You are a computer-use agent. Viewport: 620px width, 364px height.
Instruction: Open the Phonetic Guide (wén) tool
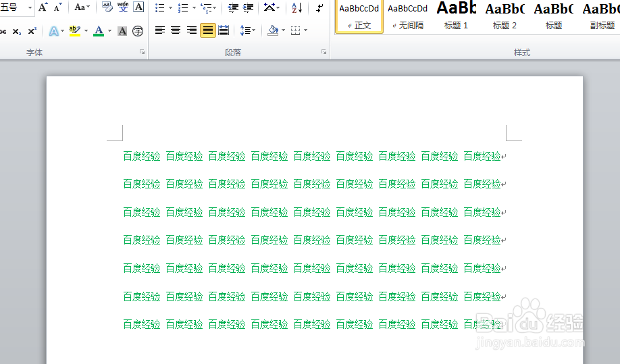pyautogui.click(x=123, y=7)
